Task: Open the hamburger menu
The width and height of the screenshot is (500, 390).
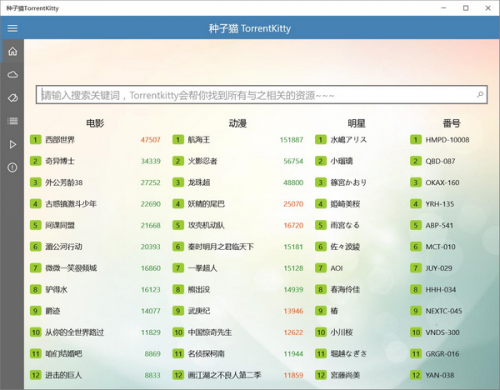Action: pos(12,28)
